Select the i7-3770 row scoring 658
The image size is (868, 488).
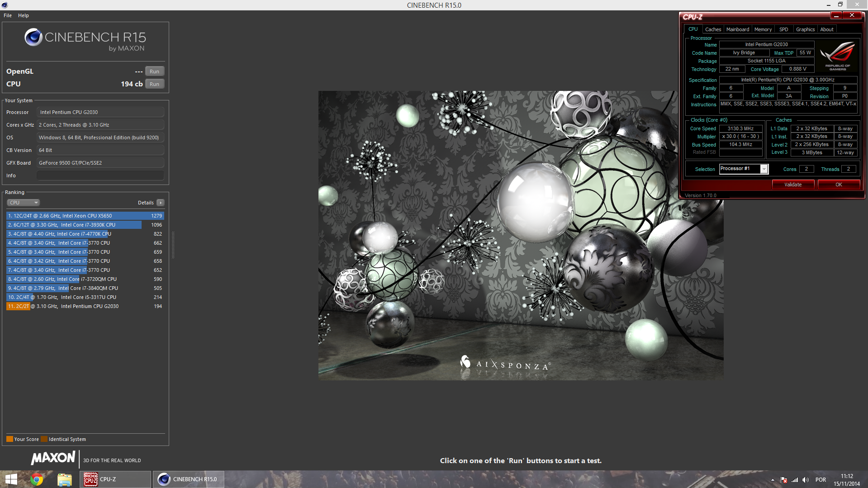point(85,261)
